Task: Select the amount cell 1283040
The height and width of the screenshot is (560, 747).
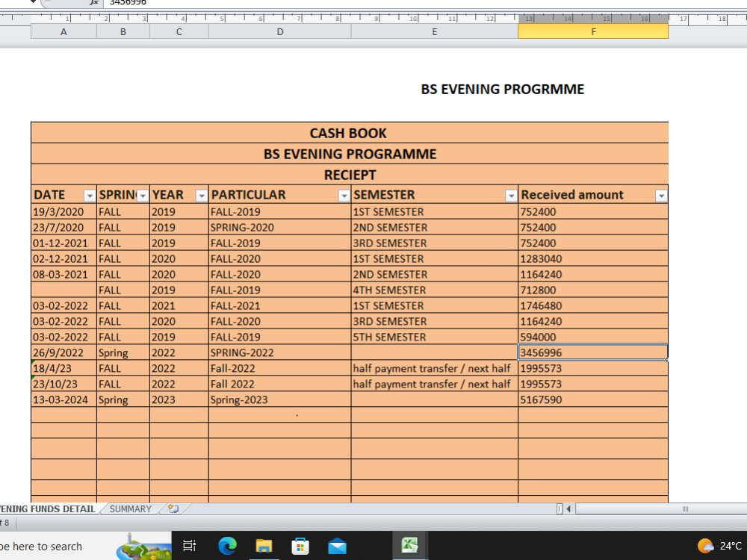Action: (593, 258)
